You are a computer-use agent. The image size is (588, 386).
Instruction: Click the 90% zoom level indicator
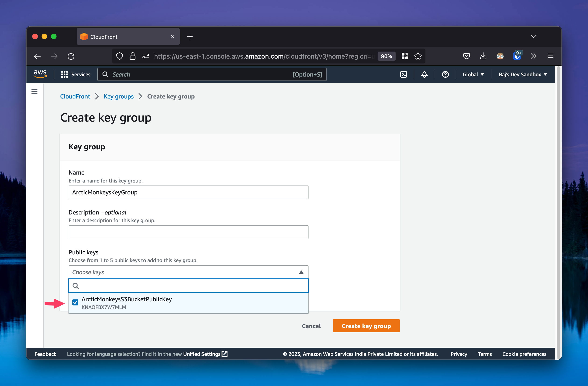[386, 56]
